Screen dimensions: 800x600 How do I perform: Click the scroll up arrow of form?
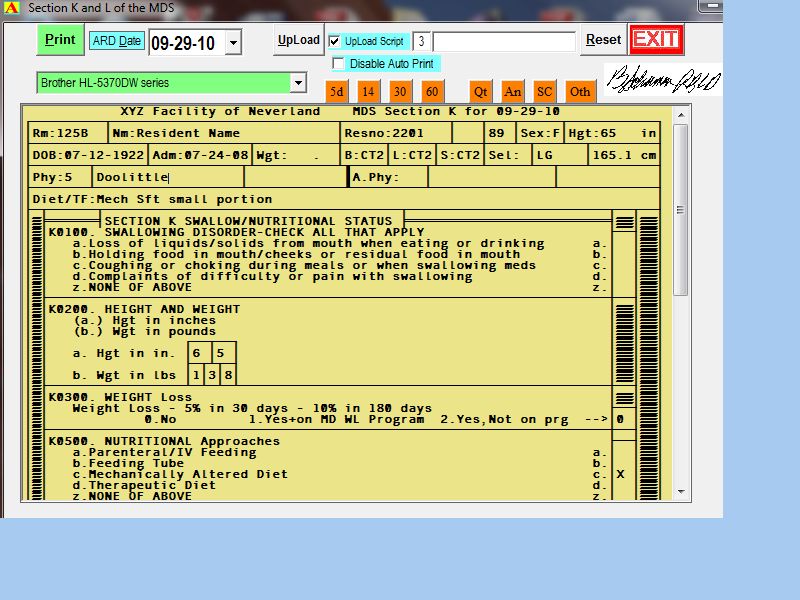(x=681, y=115)
